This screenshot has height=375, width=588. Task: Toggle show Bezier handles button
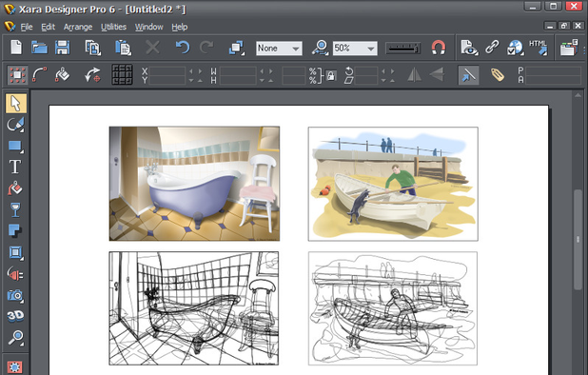[x=39, y=74]
